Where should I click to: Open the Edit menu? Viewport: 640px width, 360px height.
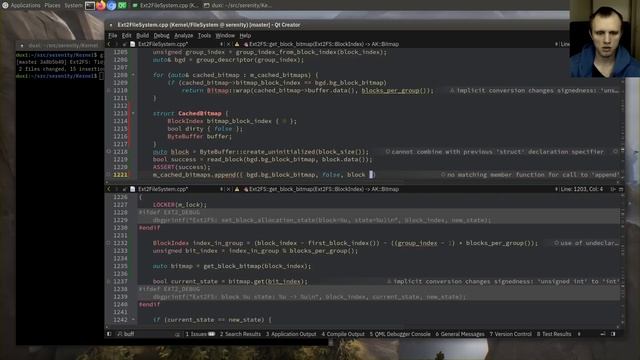(127, 36)
